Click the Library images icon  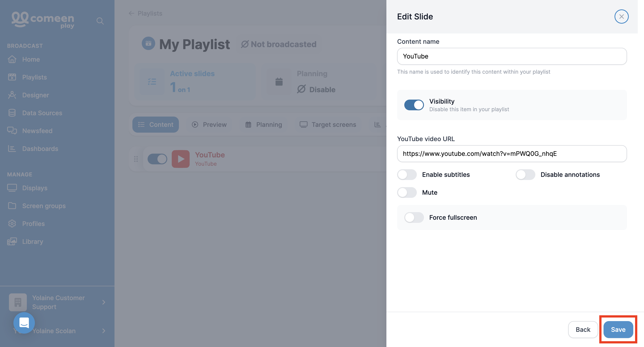click(12, 241)
